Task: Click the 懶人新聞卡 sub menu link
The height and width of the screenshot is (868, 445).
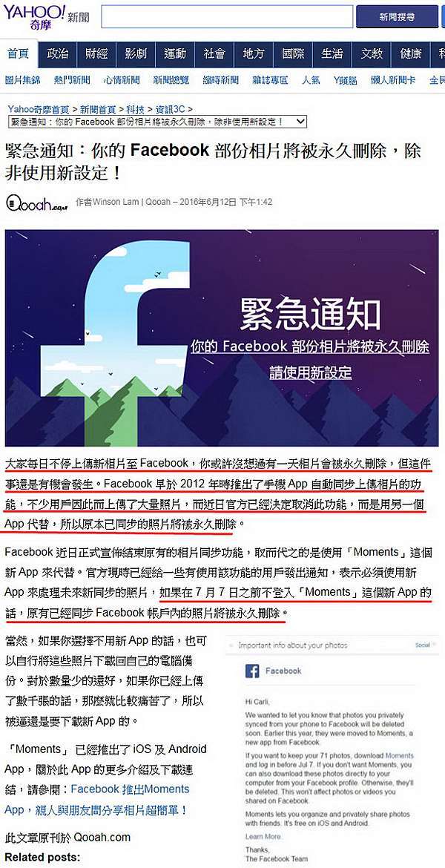Action: point(393,80)
